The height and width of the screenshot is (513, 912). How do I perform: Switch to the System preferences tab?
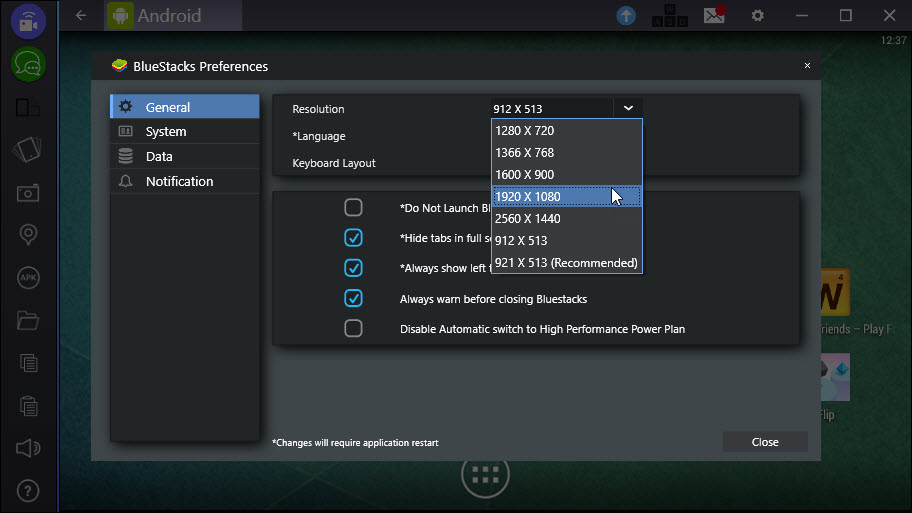(185, 131)
